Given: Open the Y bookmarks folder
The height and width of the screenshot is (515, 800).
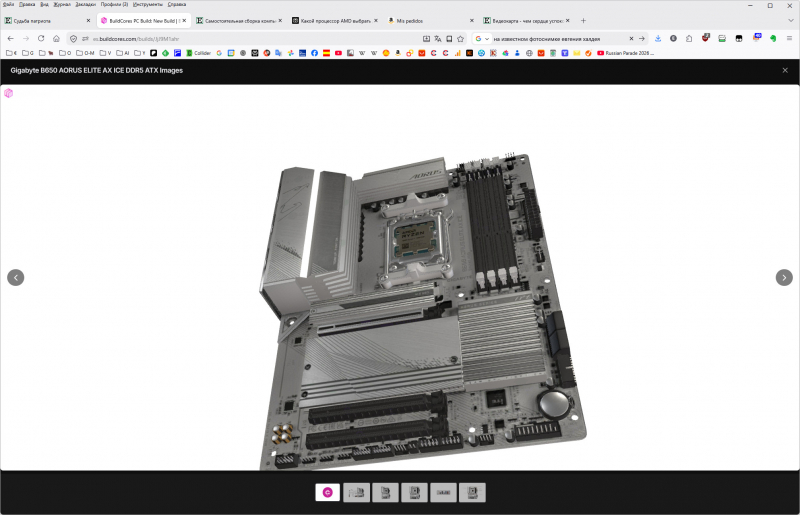Looking at the screenshot, I should [x=140, y=53].
